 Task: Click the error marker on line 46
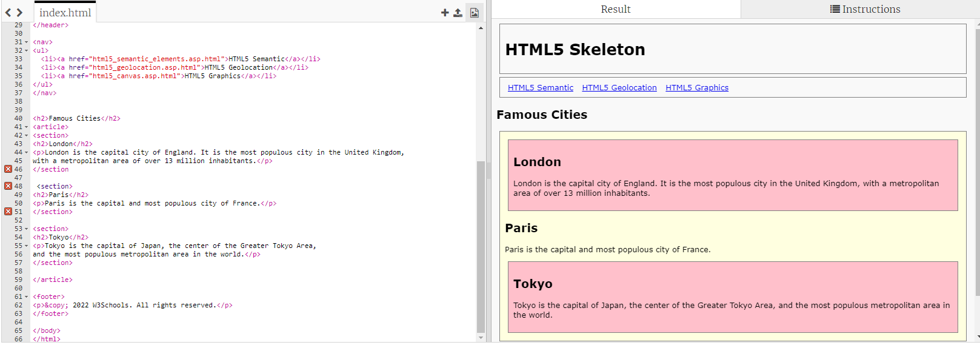point(8,169)
